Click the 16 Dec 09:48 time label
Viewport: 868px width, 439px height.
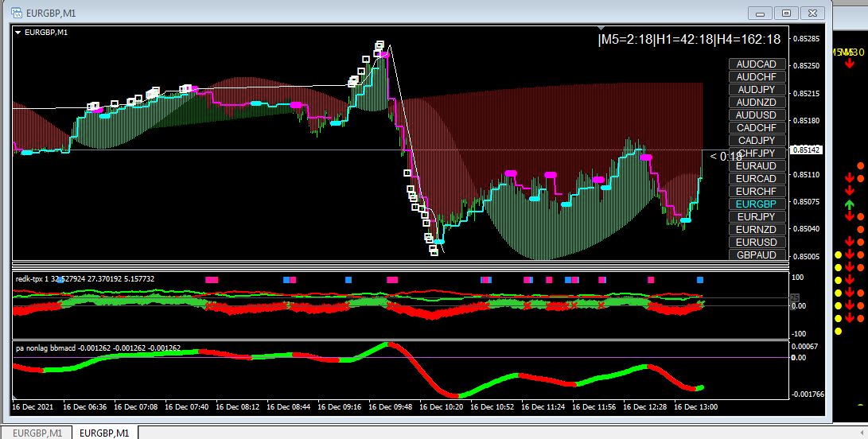[391, 407]
